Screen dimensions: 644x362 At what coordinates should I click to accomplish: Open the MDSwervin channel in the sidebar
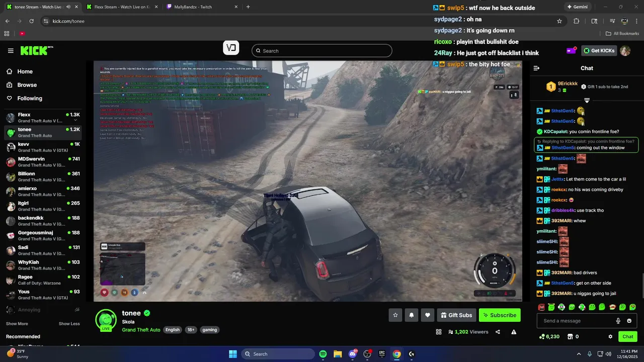[x=43, y=162]
